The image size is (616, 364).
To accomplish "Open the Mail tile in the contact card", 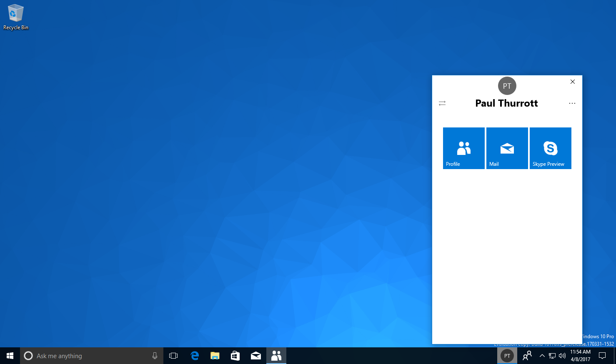I will tap(507, 148).
